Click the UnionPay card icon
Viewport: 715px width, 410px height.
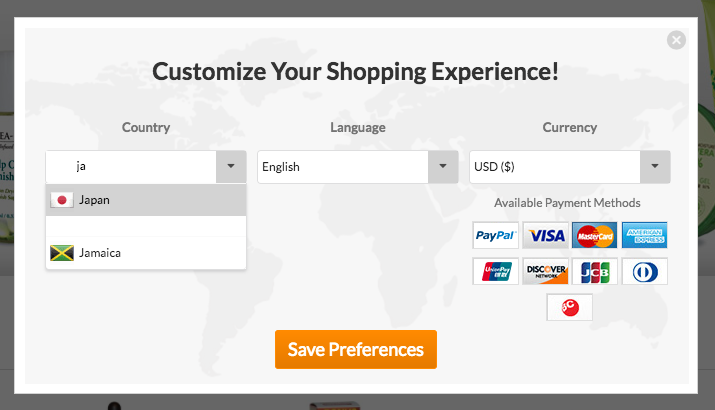(496, 271)
